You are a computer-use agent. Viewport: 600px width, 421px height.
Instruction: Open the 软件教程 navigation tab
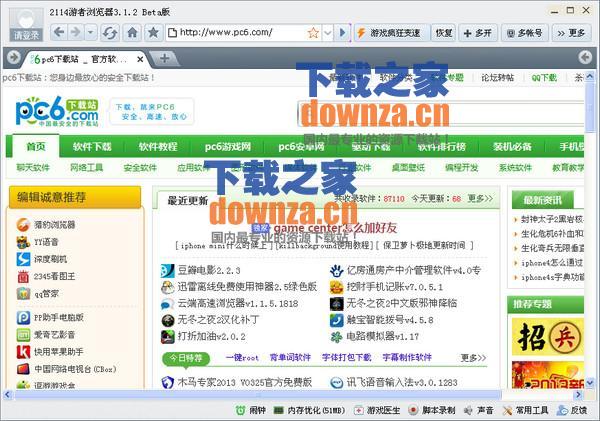[x=158, y=147]
